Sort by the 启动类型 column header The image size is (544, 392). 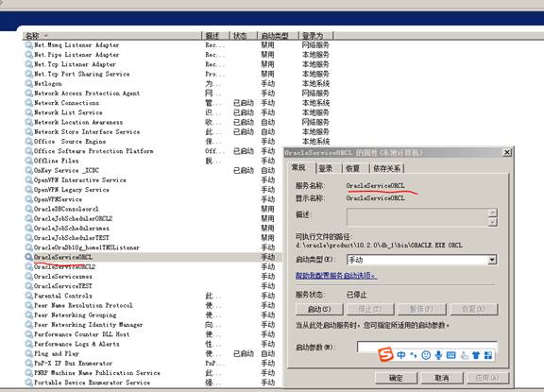tap(278, 36)
